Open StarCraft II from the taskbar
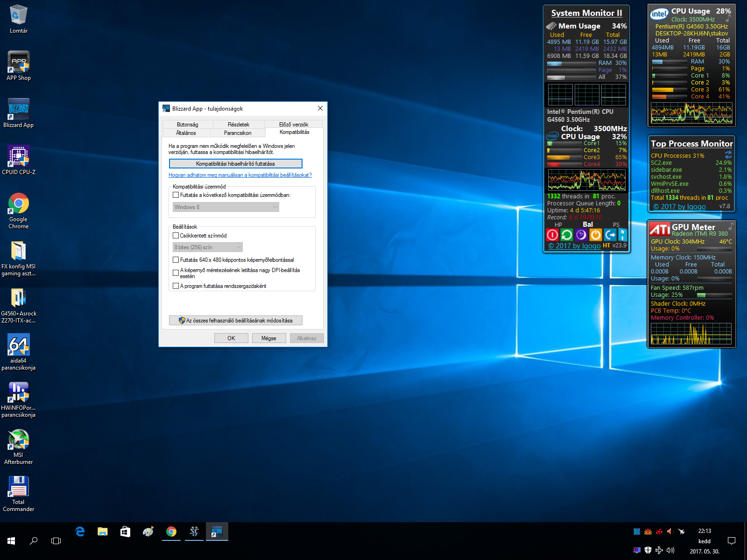The image size is (747, 560). pyautogui.click(x=194, y=532)
